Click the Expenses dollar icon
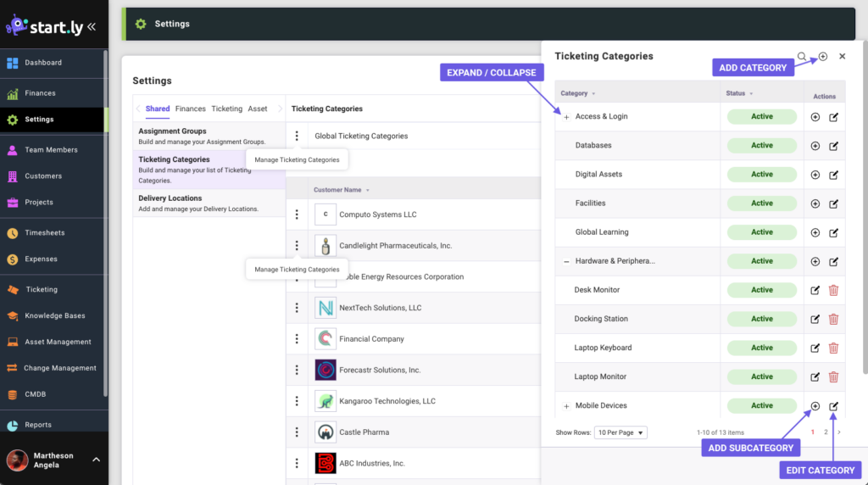This screenshot has width=868, height=485. [12, 259]
